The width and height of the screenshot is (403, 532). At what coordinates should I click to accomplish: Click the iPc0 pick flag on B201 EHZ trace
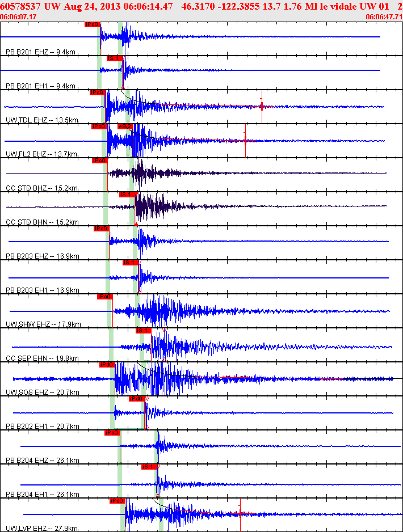click(93, 24)
